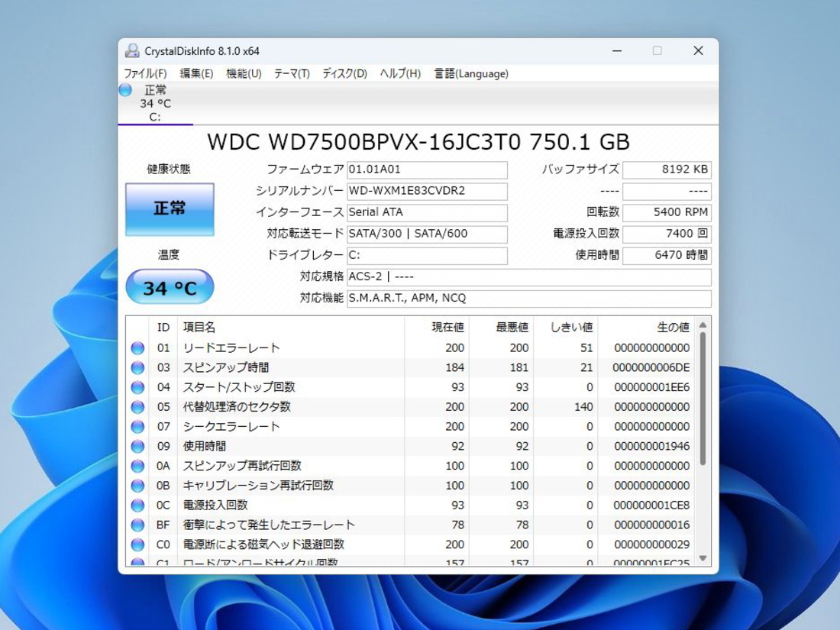Open the ファイル(F) menu
Screen dimensions: 840x630
point(145,73)
